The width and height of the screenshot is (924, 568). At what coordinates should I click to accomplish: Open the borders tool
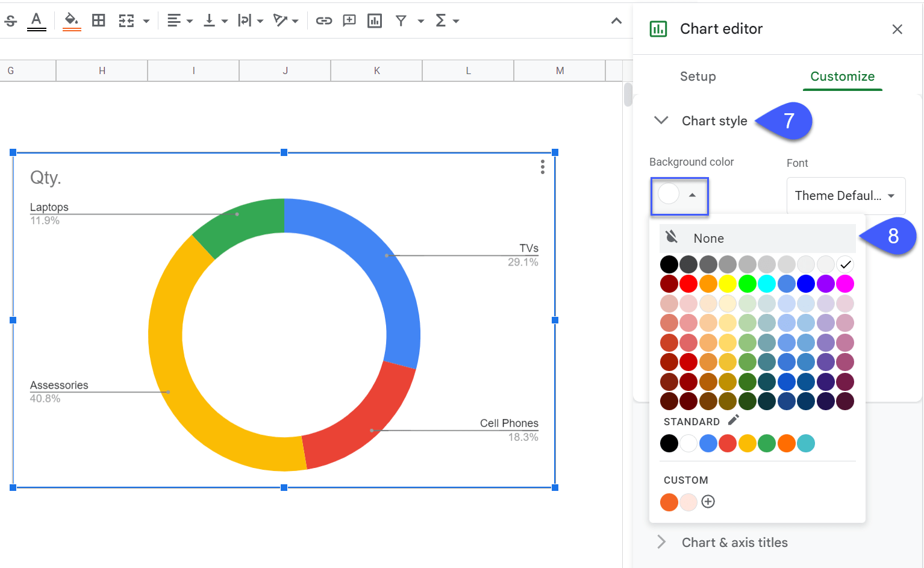[x=99, y=21]
